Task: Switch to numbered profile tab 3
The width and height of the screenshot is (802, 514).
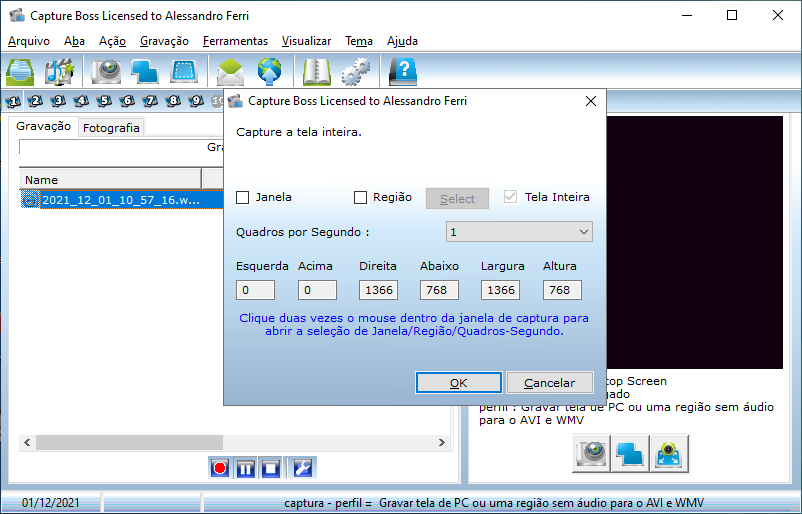Action: [58, 101]
